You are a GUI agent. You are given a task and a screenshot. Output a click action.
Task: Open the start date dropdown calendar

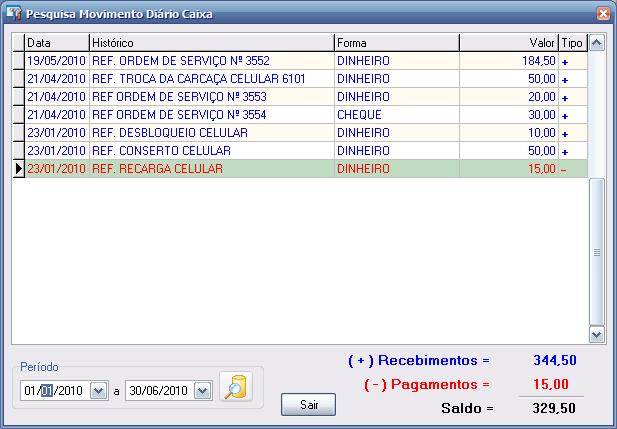(98, 391)
